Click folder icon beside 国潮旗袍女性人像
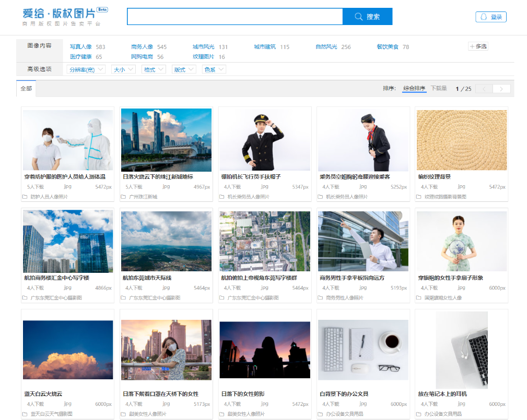Screen dimensions: 527x420 tap(419, 298)
